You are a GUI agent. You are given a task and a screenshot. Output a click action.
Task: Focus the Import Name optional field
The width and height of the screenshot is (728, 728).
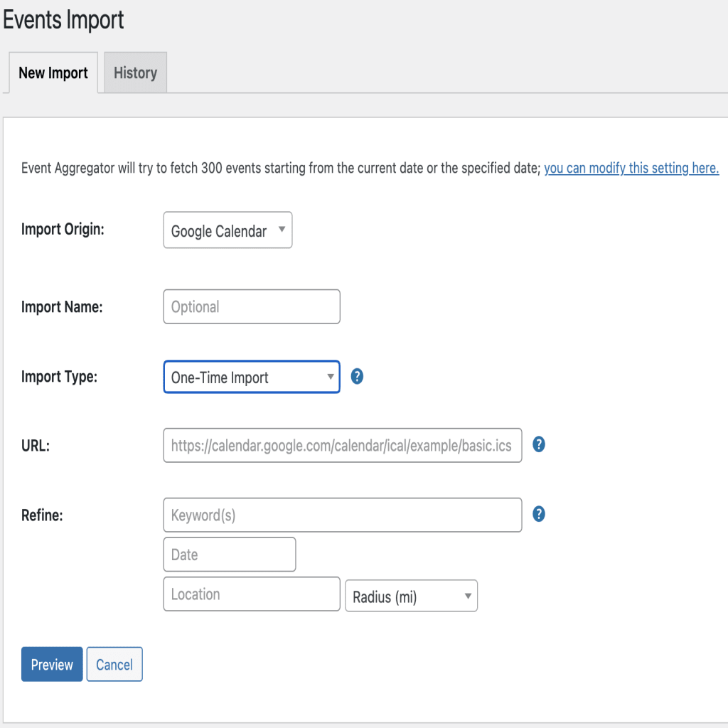252,306
